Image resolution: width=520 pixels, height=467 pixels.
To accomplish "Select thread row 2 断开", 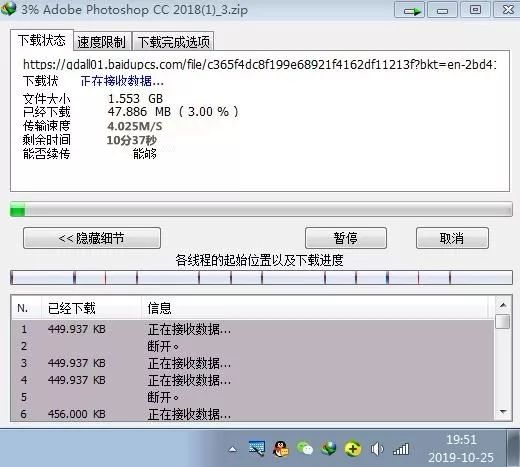I will (253, 346).
